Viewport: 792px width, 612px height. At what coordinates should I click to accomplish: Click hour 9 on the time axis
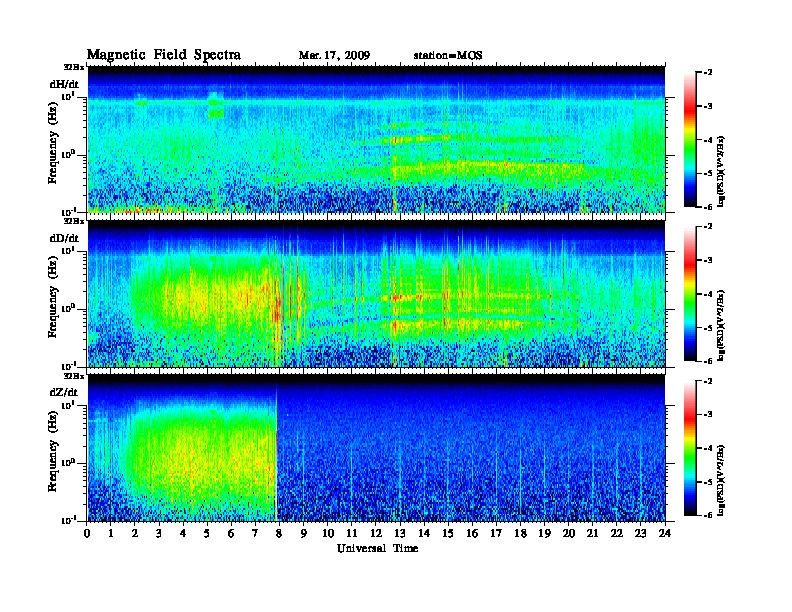[x=304, y=534]
